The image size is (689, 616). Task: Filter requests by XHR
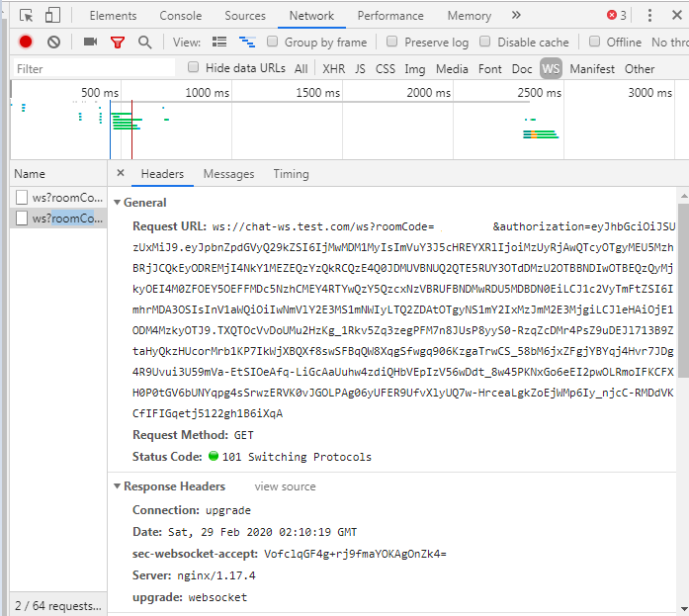click(x=333, y=69)
